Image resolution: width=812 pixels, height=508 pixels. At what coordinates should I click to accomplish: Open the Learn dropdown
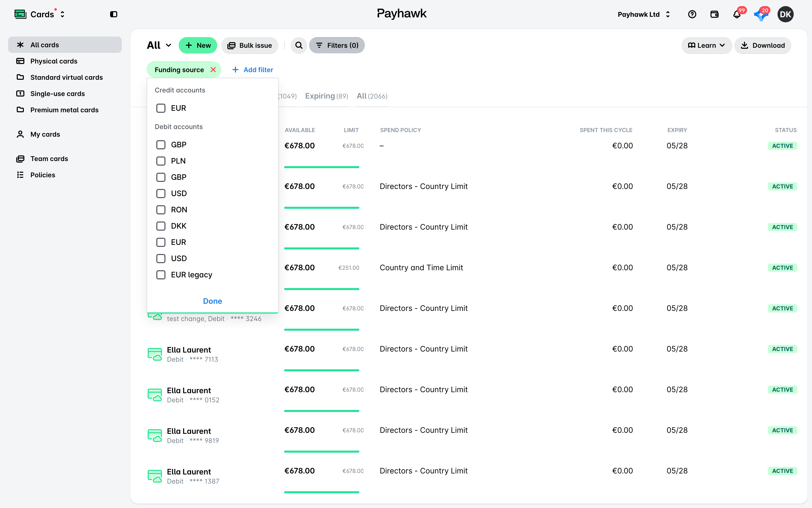(706, 45)
